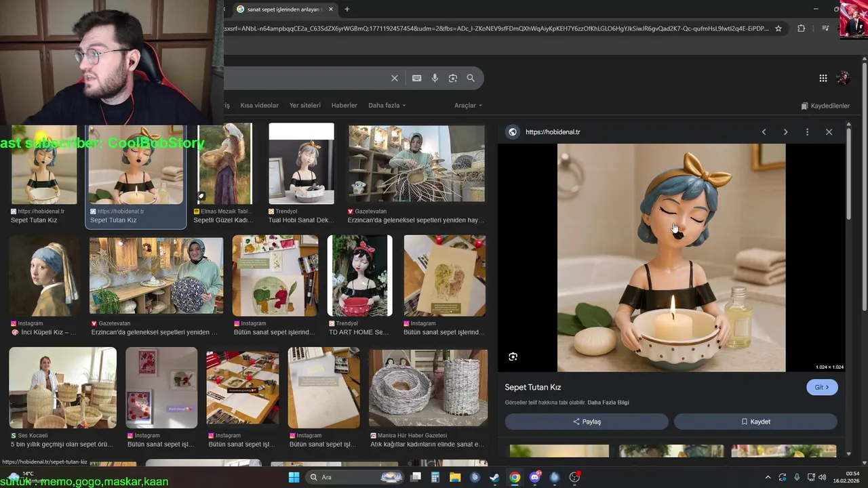Close the image preview panel

pyautogui.click(x=829, y=132)
